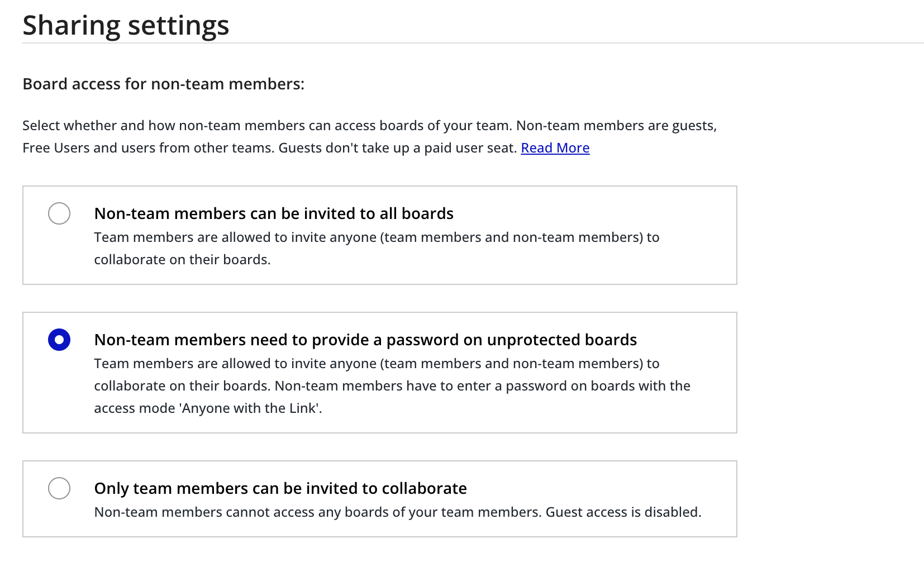This screenshot has width=924, height=562.
Task: Click the "Guest access is disabled." sentence
Action: click(623, 512)
